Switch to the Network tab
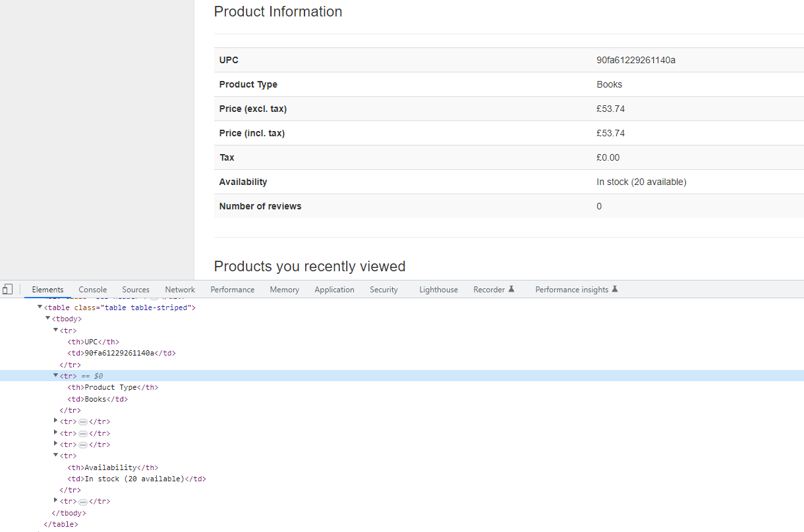804x532 pixels. pyautogui.click(x=180, y=290)
